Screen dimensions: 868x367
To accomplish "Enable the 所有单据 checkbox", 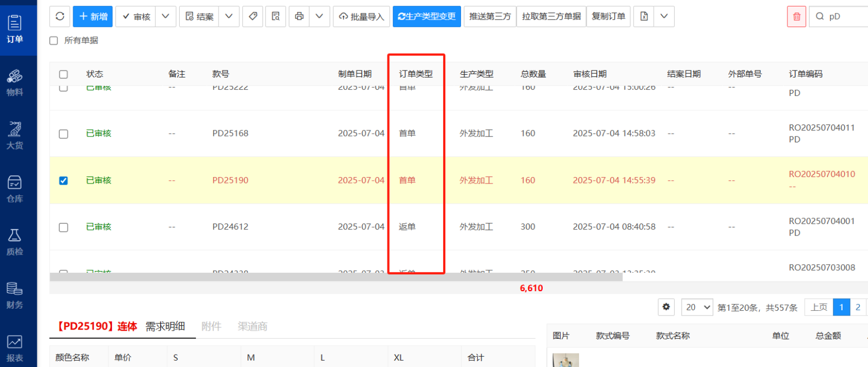I will coord(54,41).
